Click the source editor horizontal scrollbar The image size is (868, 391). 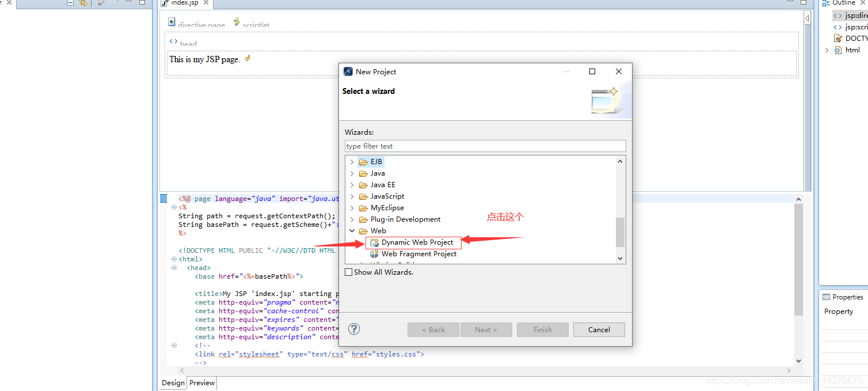tap(485, 370)
